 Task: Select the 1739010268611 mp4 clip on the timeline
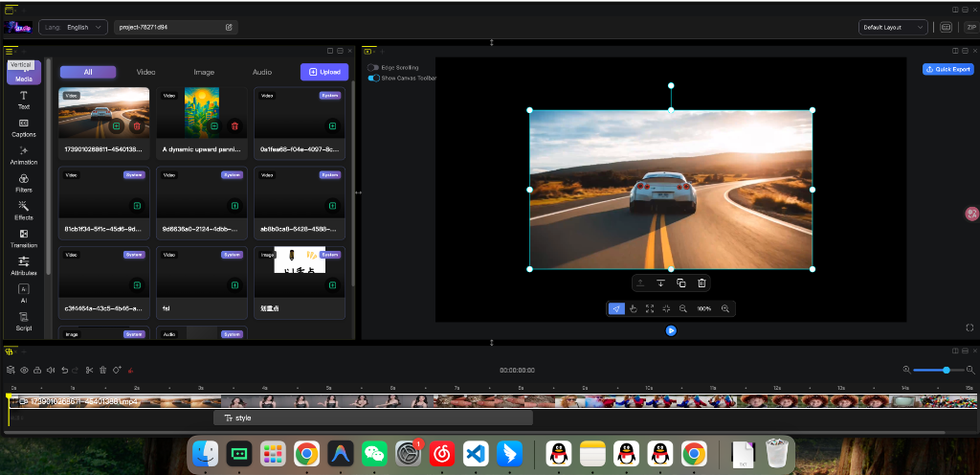tap(494, 401)
